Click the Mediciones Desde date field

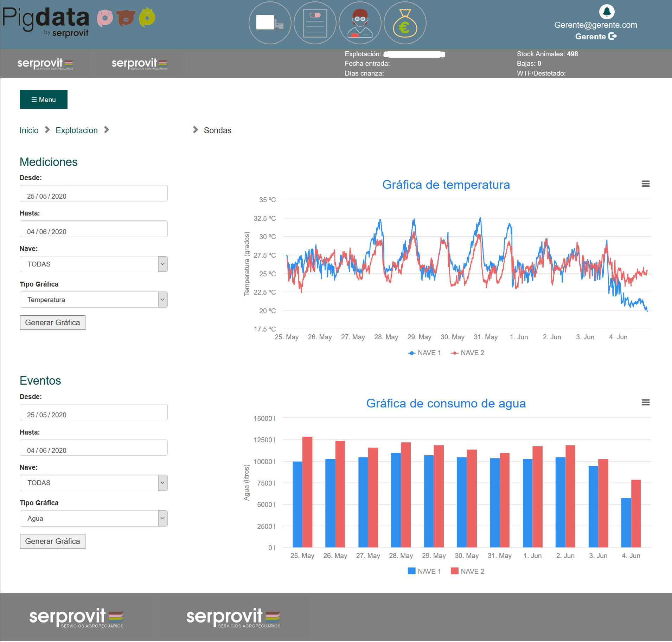pos(94,194)
